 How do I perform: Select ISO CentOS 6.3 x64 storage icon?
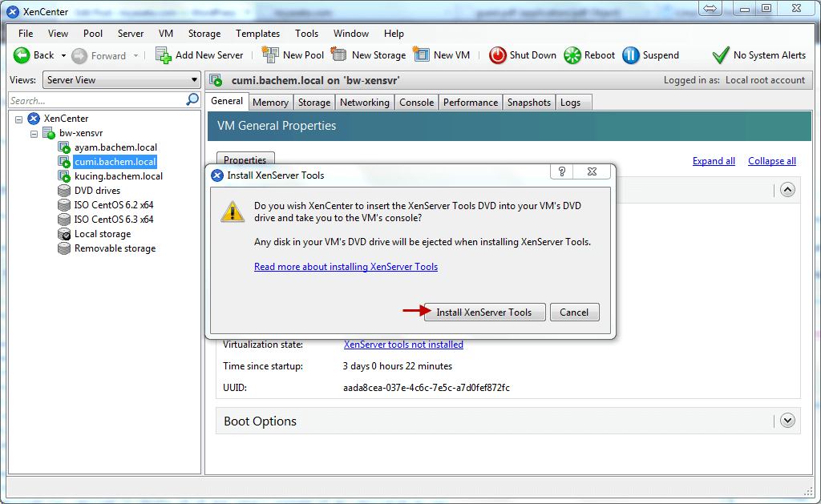(64, 220)
